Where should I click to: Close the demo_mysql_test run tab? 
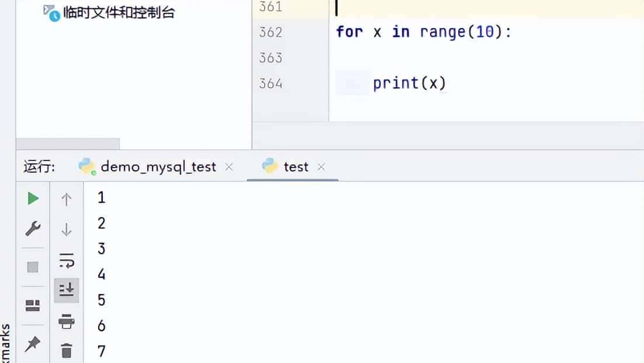pyautogui.click(x=229, y=167)
